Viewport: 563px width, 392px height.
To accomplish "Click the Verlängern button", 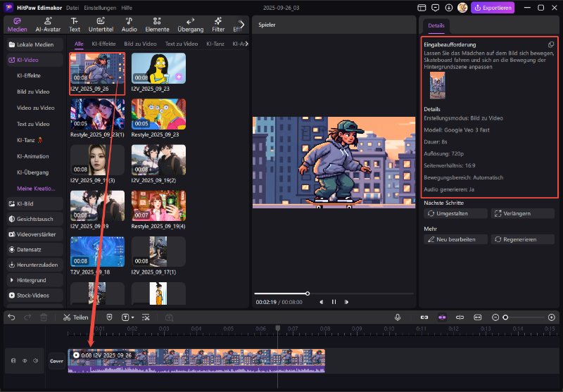I will point(522,213).
